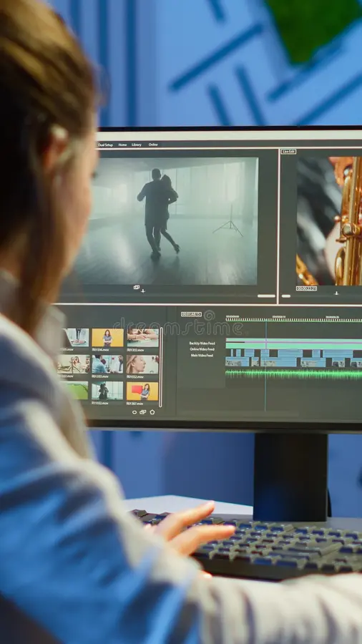Click the insert arrow icon under the saxophone preview
Viewport: 362px width, 644px height.
tap(336, 293)
